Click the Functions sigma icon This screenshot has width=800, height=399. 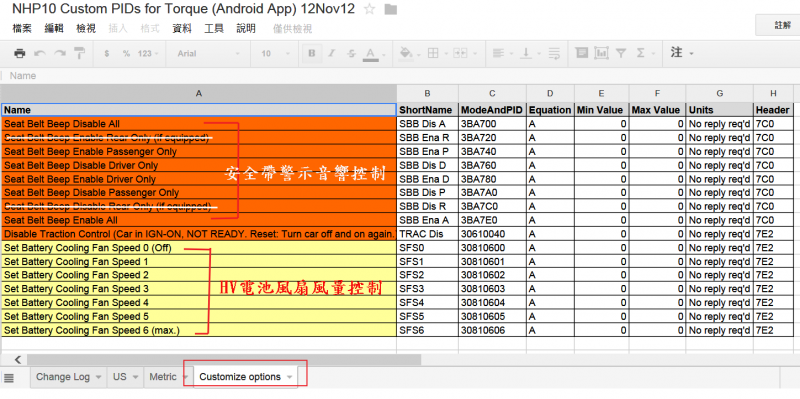pos(641,53)
